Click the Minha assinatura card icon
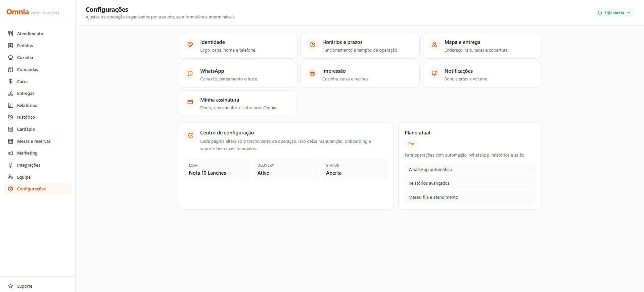Image resolution: width=644 pixels, height=292 pixels. 190,102
